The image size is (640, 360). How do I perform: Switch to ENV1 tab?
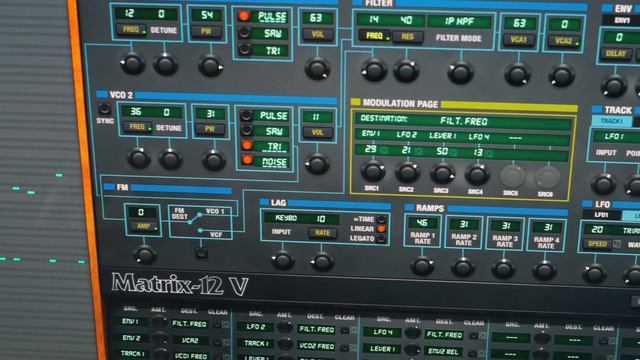point(622,20)
